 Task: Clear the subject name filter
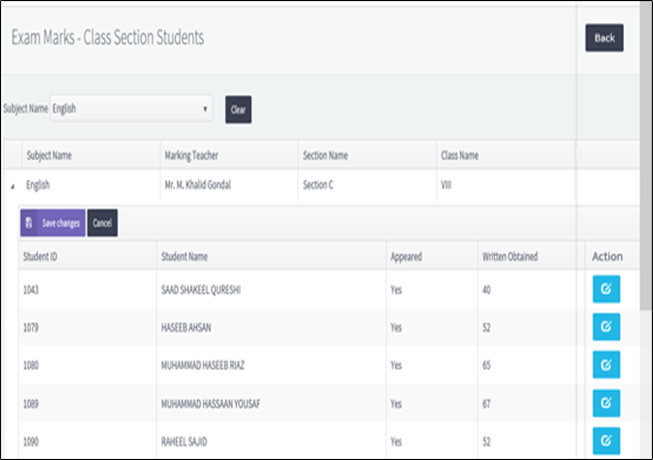[x=238, y=109]
